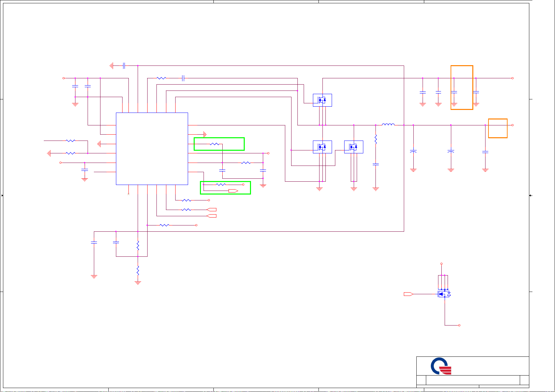Select the upper high-side MOSFET symbol
The height and width of the screenshot is (392, 555).
pos(322,100)
